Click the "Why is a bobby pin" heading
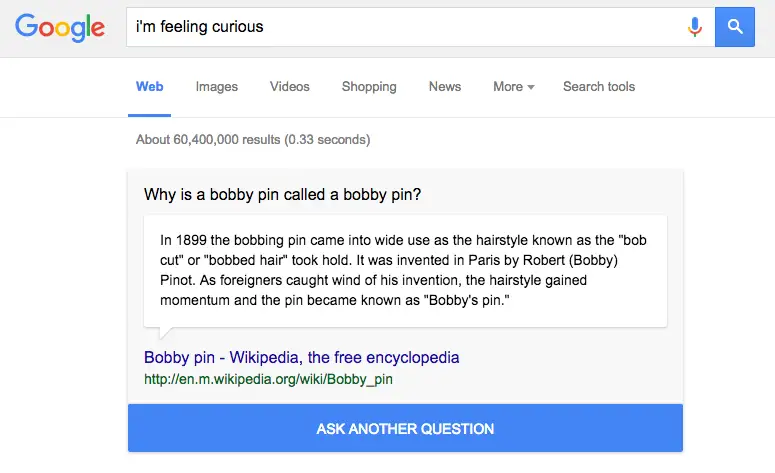Viewport: 775px width, 473px height. coord(282,195)
